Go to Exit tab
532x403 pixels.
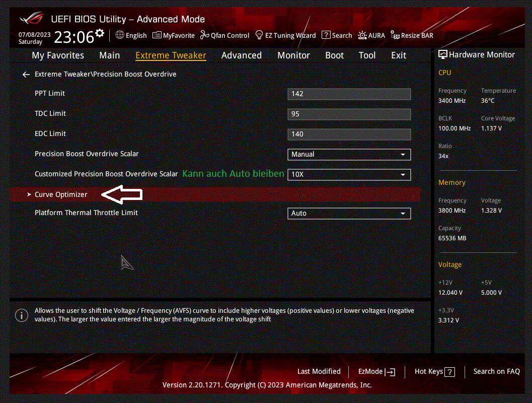398,55
